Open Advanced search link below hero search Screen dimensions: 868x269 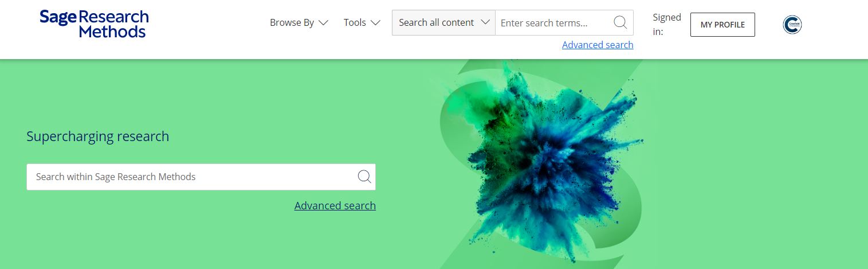click(335, 205)
